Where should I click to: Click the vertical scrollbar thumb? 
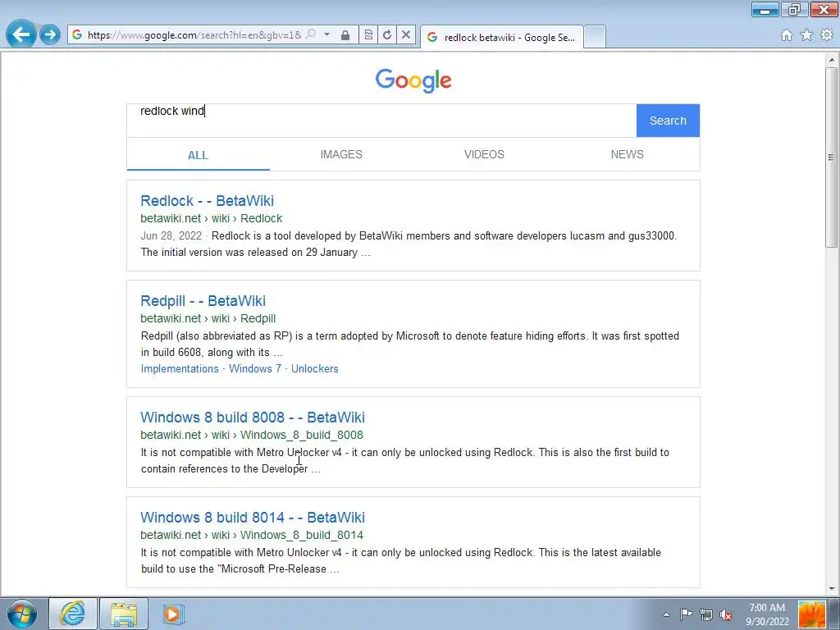(832, 157)
